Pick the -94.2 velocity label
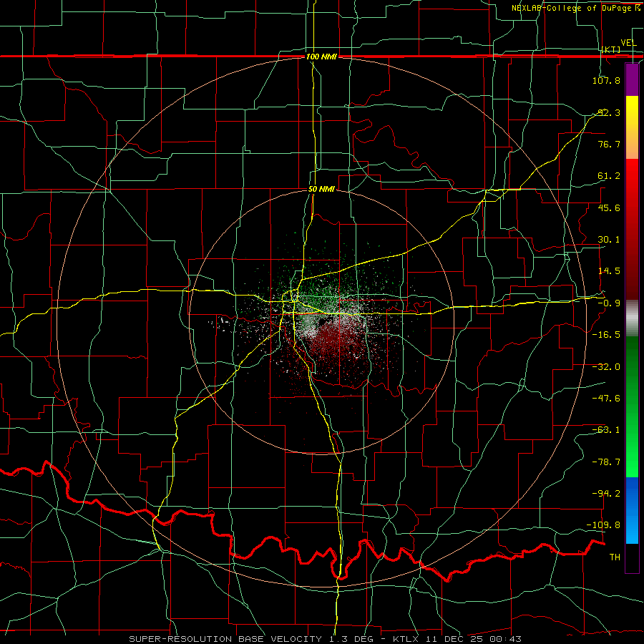The height and width of the screenshot is (644, 644). (606, 493)
